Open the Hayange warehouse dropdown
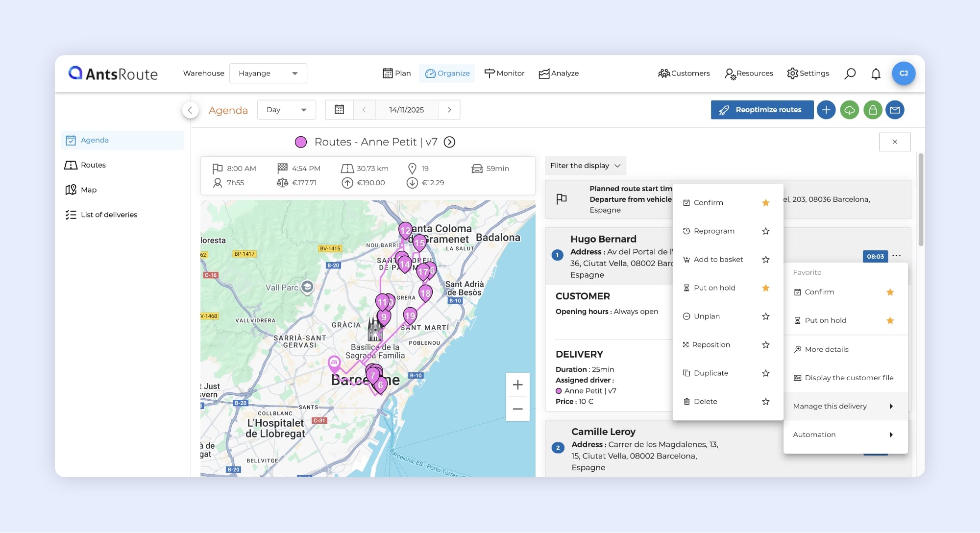 268,73
